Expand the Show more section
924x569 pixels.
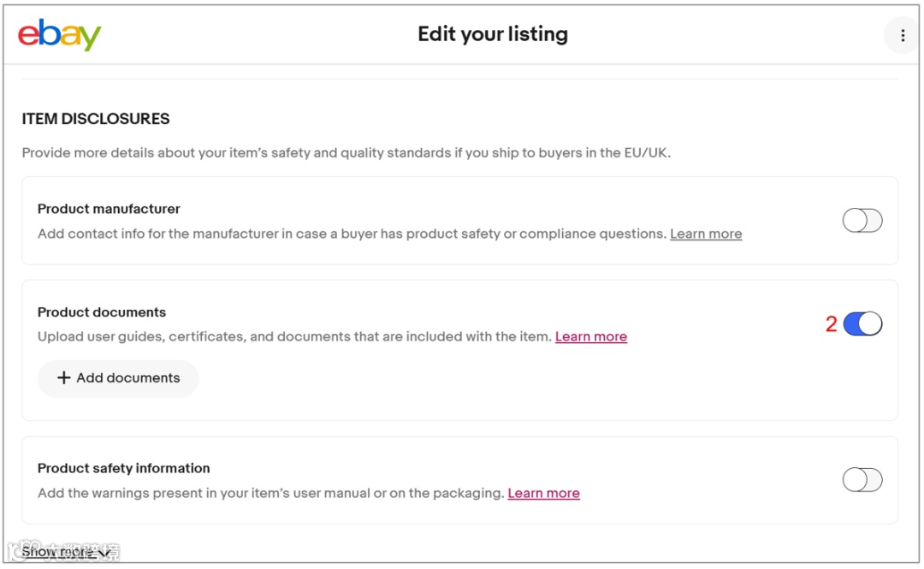pos(58,552)
